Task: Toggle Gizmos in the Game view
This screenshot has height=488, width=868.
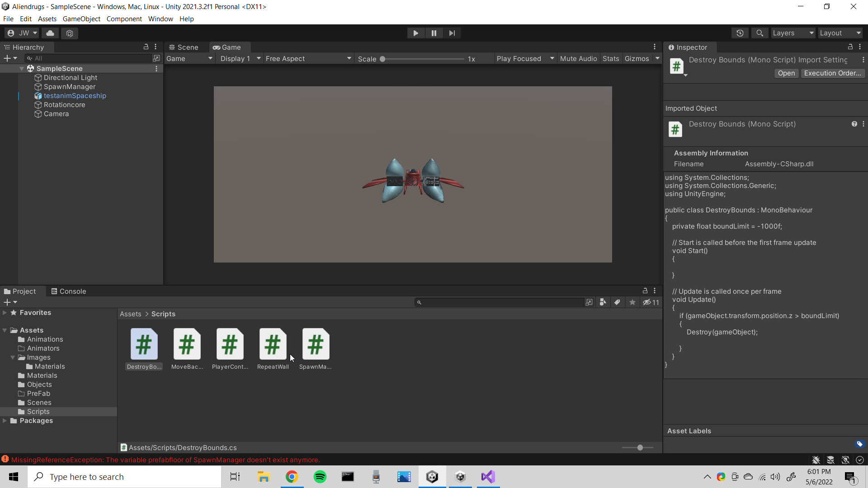Action: [x=637, y=59]
